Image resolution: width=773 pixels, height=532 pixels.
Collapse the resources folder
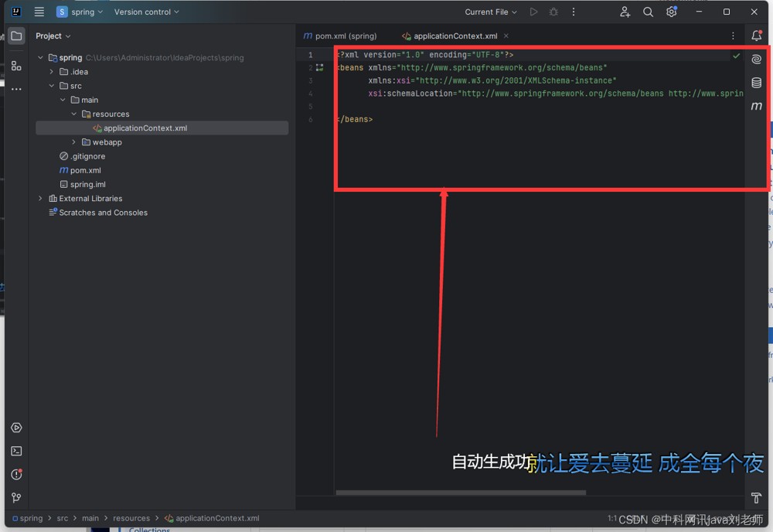[x=74, y=114]
